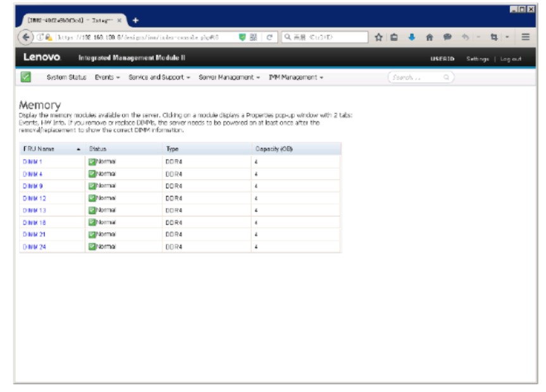546x392 pixels.
Task: Click the USERID label in header
Action: [442, 59]
